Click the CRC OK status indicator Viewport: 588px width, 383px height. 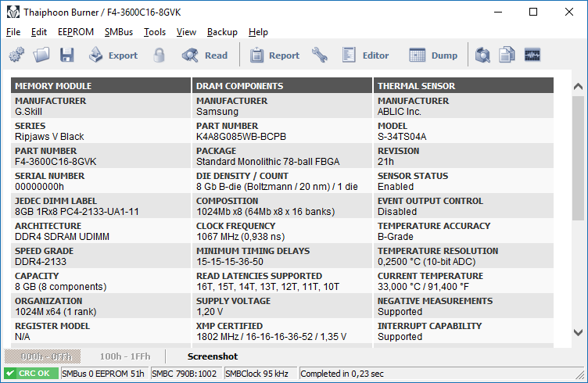click(x=31, y=374)
